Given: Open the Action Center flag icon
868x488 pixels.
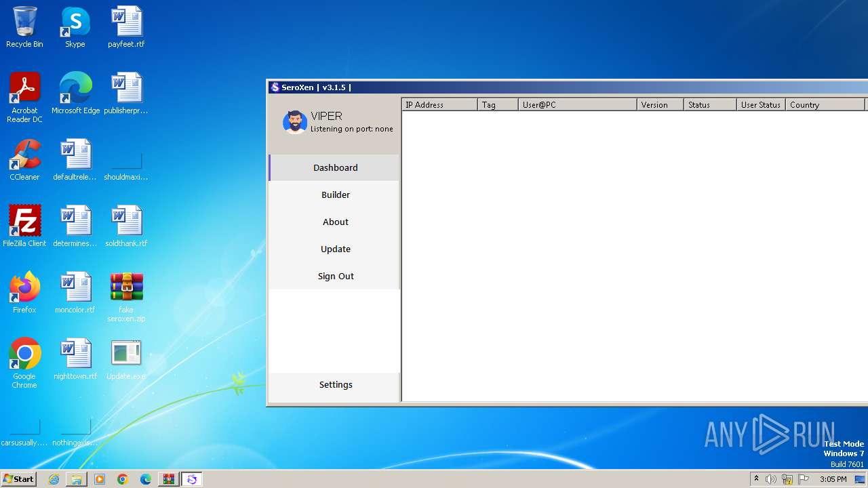Looking at the screenshot, I should tap(804, 479).
